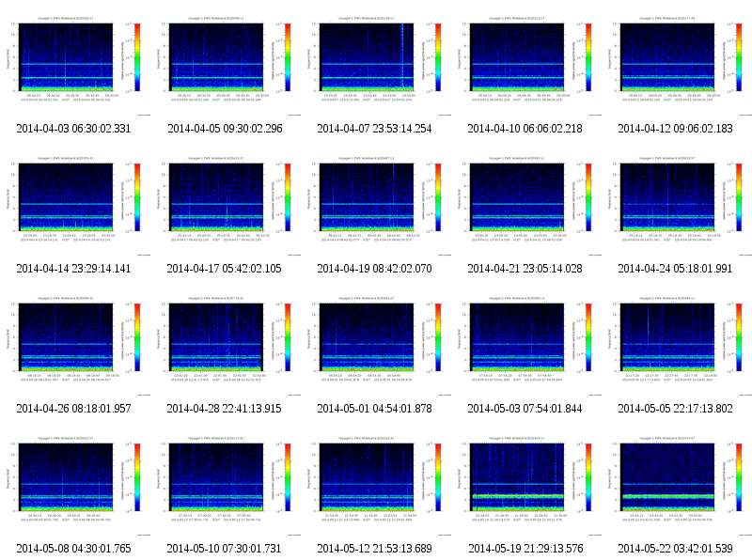This screenshot has width=752, height=560.
Task: Click the caption text 2014-05-12 21:53:13.689
Action: point(374,549)
